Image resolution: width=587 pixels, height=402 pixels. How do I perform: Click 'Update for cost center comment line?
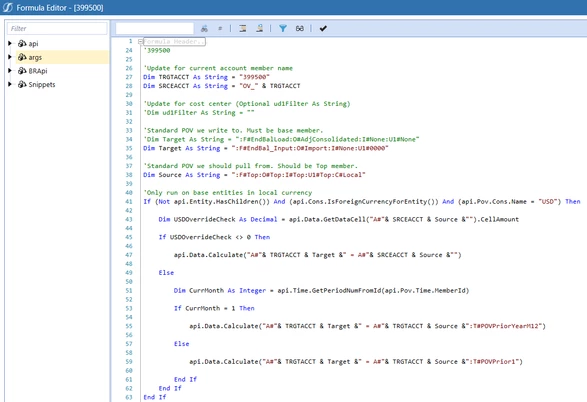click(x=247, y=104)
